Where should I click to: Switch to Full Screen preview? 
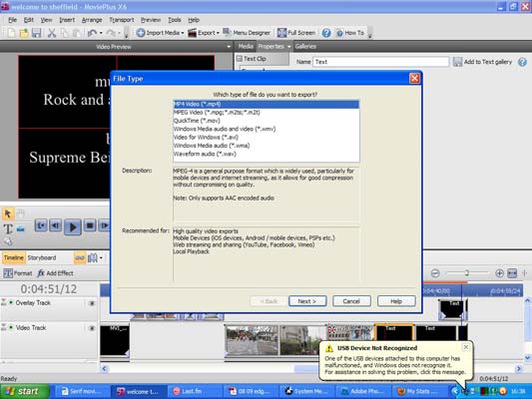296,33
